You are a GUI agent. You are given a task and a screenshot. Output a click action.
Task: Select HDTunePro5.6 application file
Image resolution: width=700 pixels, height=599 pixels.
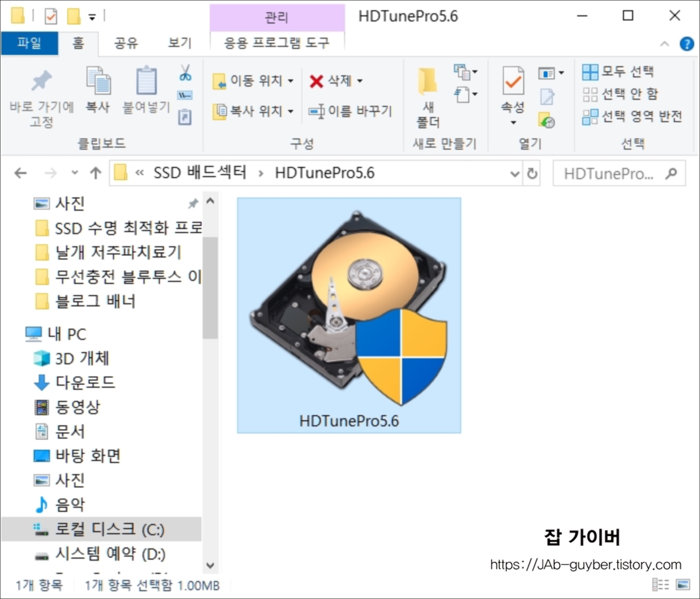(x=349, y=315)
